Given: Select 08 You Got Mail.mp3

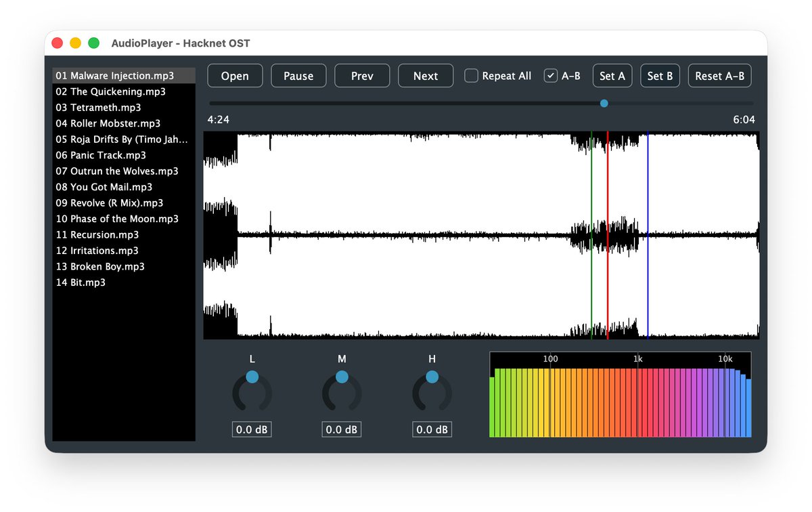Looking at the screenshot, I should [x=124, y=187].
